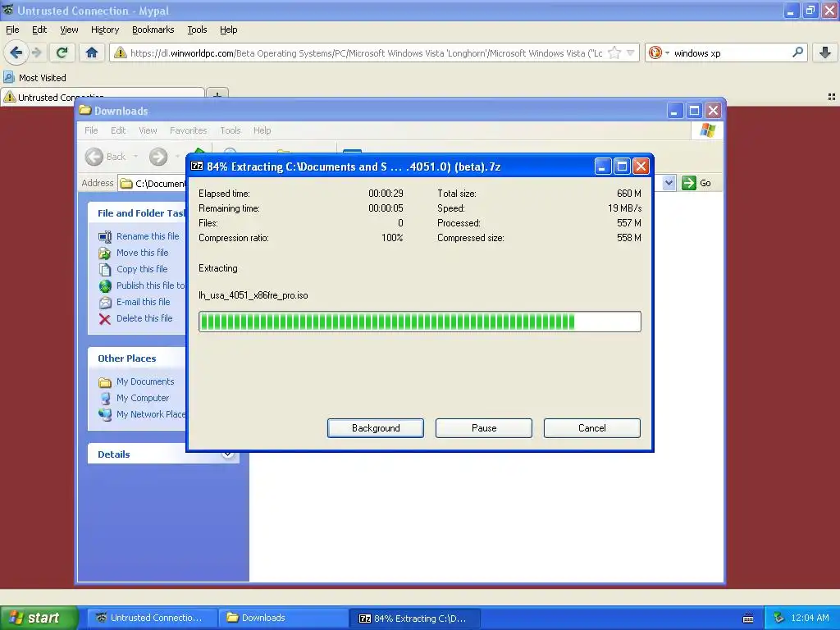Viewport: 840px width, 630px height.
Task: Open the URL history dropdown arrow
Action: (x=631, y=52)
